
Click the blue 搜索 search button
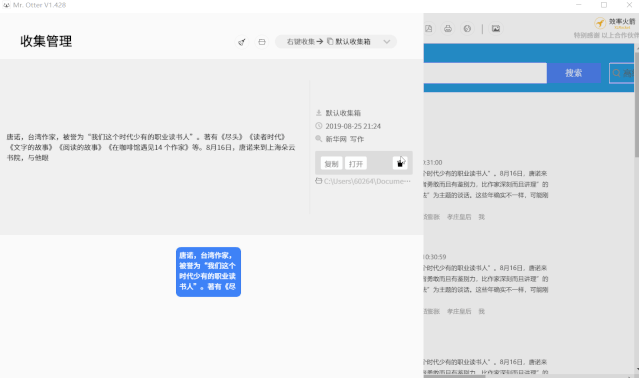coord(574,73)
